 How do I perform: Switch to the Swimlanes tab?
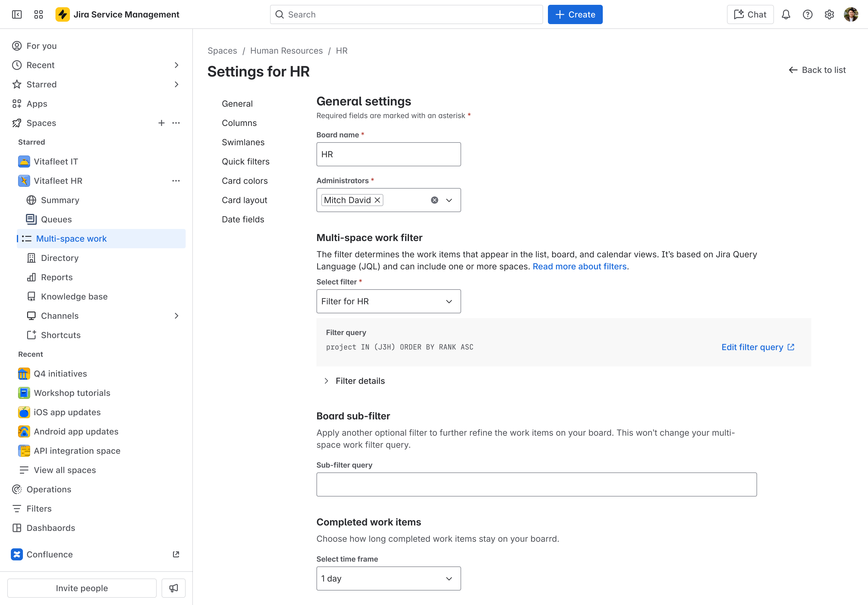pos(243,142)
